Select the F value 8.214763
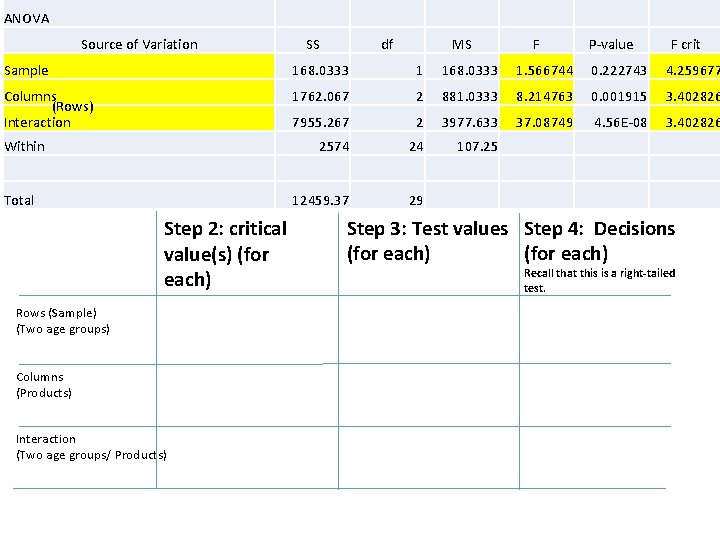 [545, 96]
